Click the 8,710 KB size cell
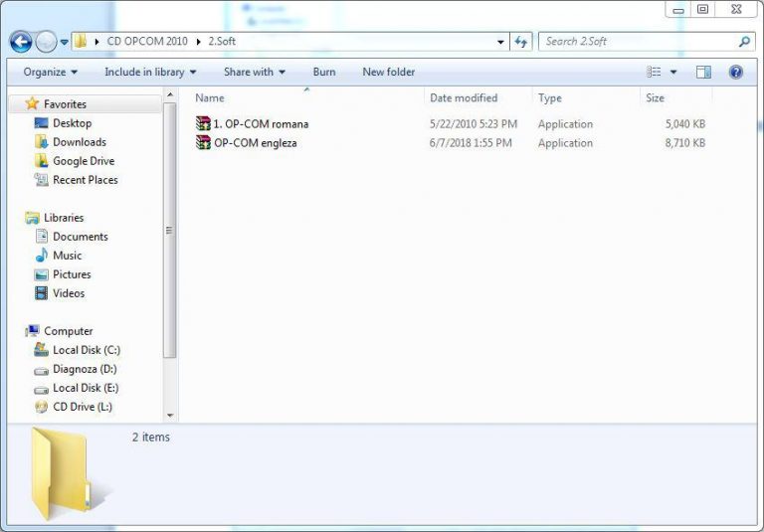The image size is (764, 532). click(x=685, y=143)
